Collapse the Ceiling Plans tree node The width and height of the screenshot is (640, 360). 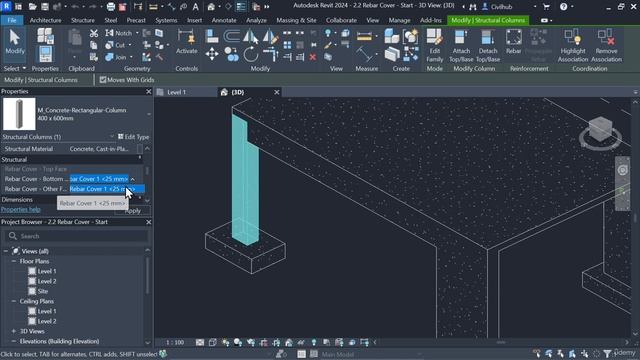click(x=14, y=301)
